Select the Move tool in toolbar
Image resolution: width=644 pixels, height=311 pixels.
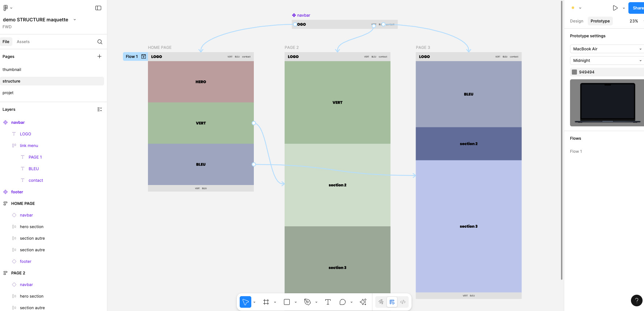pyautogui.click(x=245, y=302)
